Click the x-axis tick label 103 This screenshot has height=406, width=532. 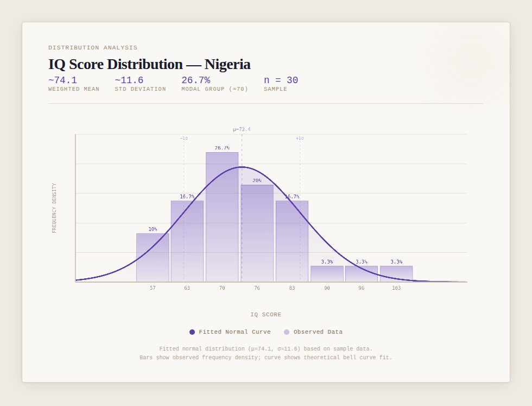396,288
